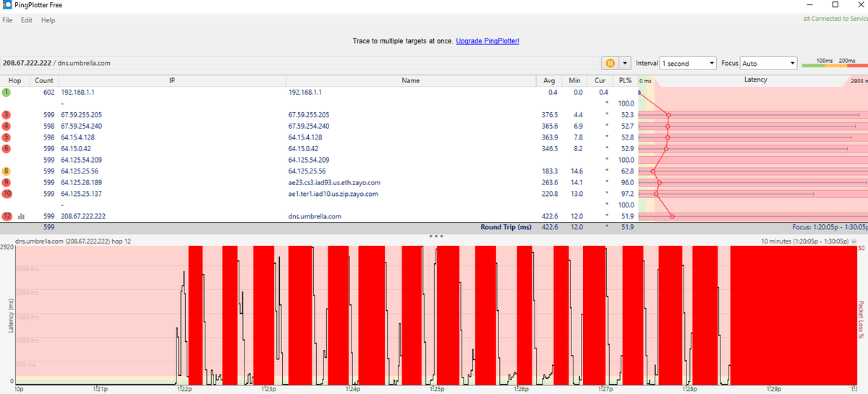Click the Round Trip (ms) summary label
The width and height of the screenshot is (868, 394).
(x=506, y=227)
